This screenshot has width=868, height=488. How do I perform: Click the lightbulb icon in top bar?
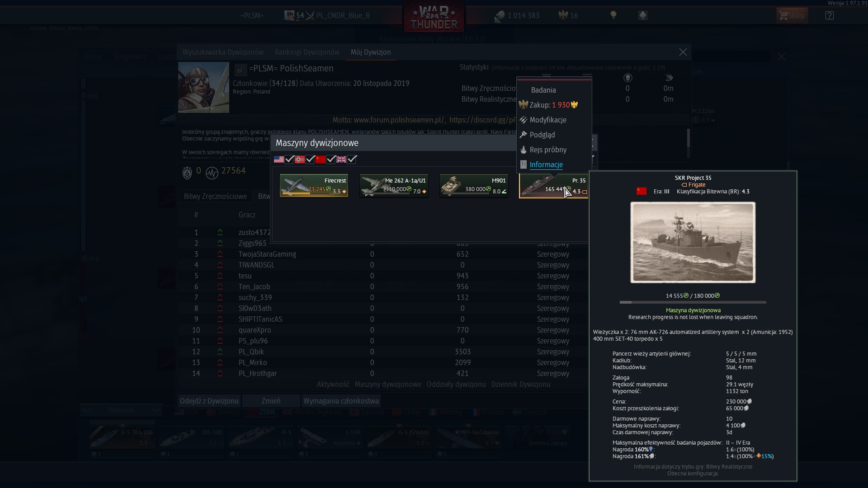613,15
